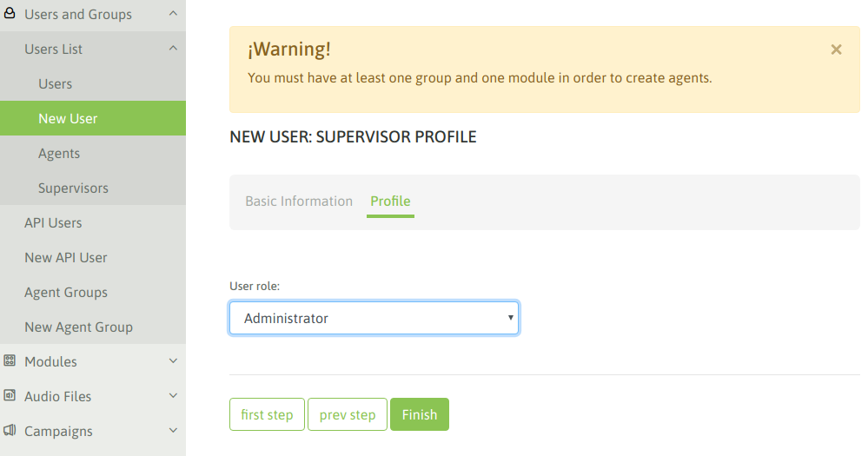Collapse the Users List submenu chevron
This screenshot has width=868, height=456.
pyautogui.click(x=173, y=49)
